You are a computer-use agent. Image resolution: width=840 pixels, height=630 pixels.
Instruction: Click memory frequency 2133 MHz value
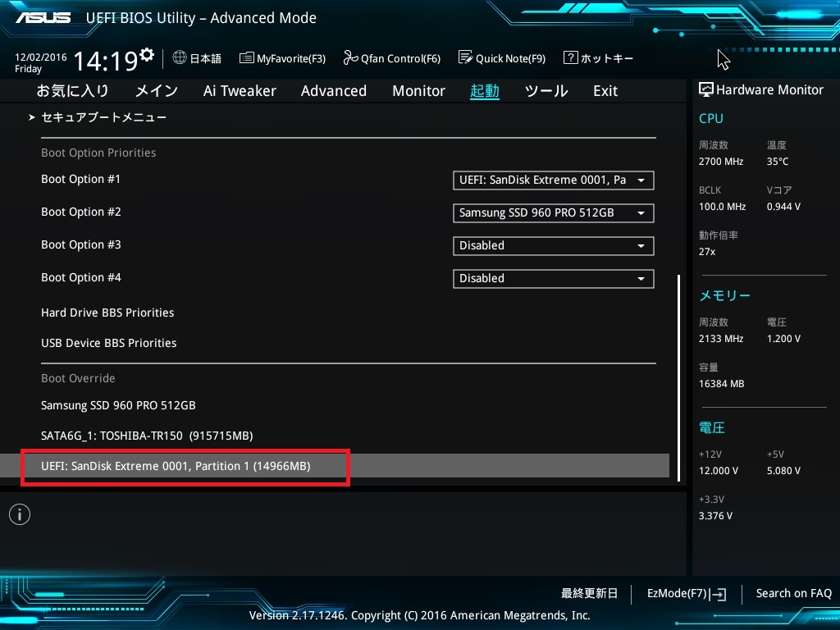721,339
